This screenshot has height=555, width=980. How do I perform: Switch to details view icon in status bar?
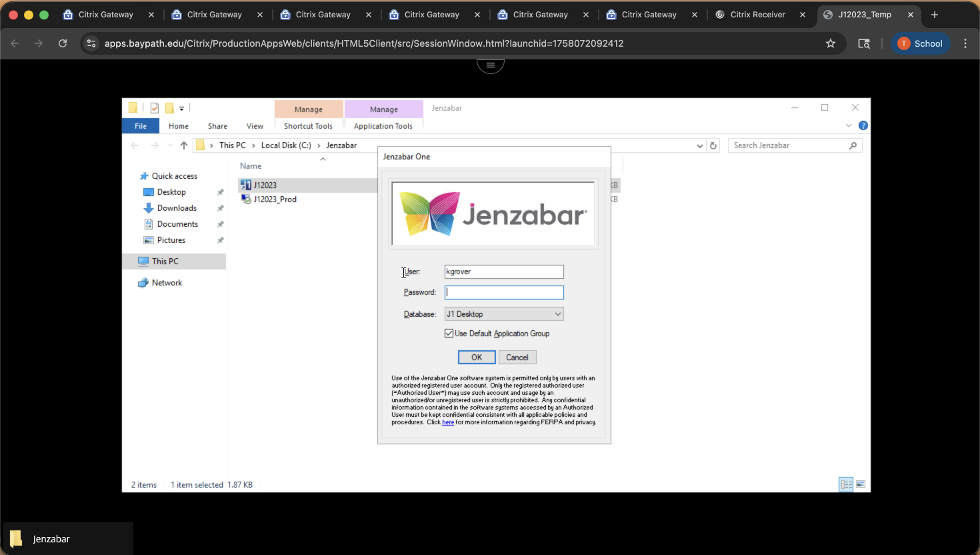(x=846, y=484)
